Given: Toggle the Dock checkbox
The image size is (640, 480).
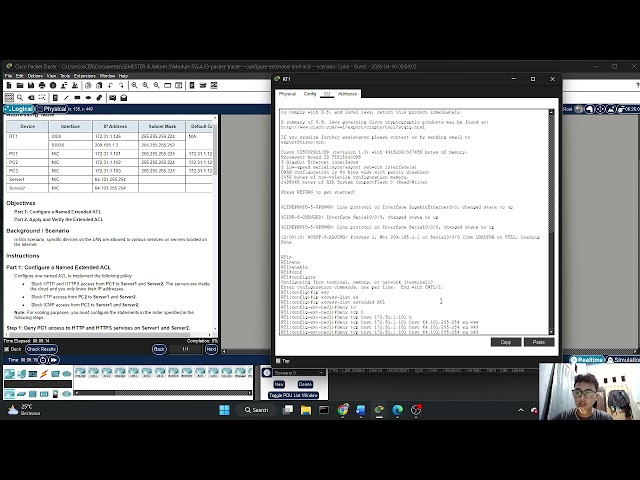Looking at the screenshot, I should tap(7, 349).
